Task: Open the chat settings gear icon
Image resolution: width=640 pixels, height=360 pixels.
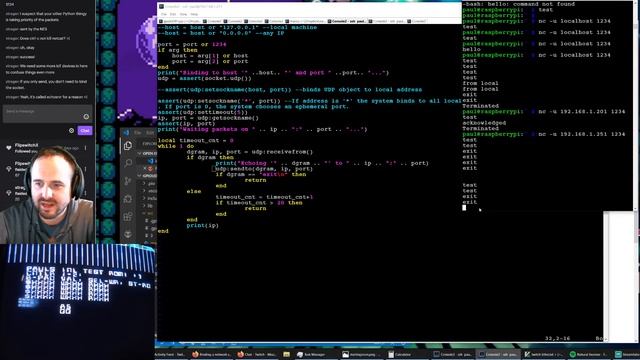Action: click(x=71, y=131)
